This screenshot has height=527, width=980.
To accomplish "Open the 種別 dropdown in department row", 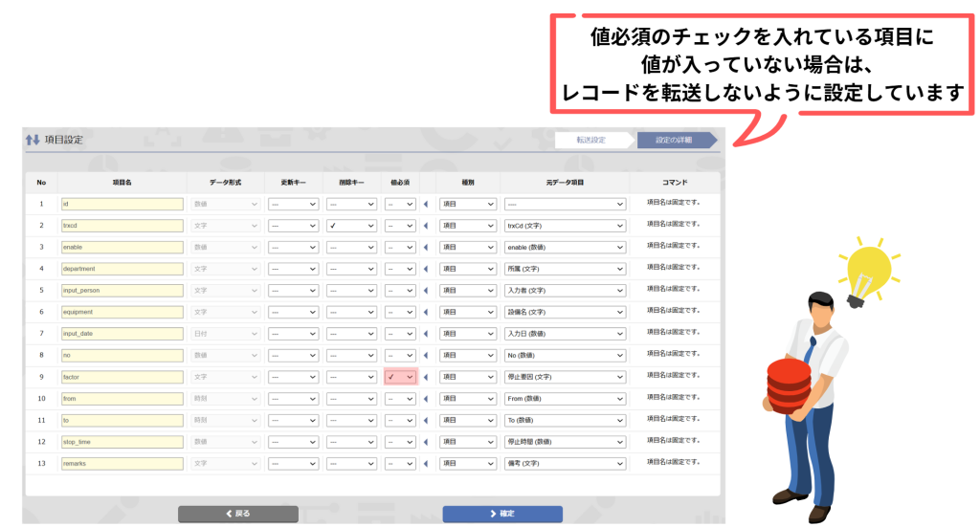I will 468,269.
